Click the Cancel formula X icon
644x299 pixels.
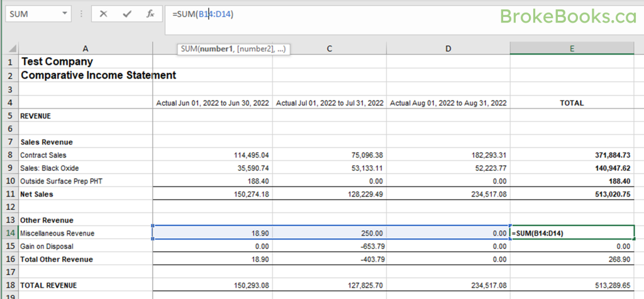pyautogui.click(x=104, y=14)
